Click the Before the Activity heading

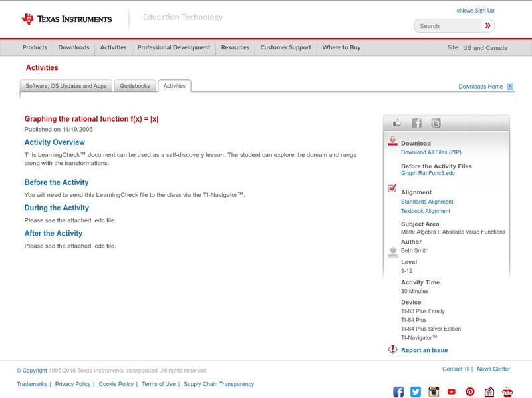click(57, 182)
